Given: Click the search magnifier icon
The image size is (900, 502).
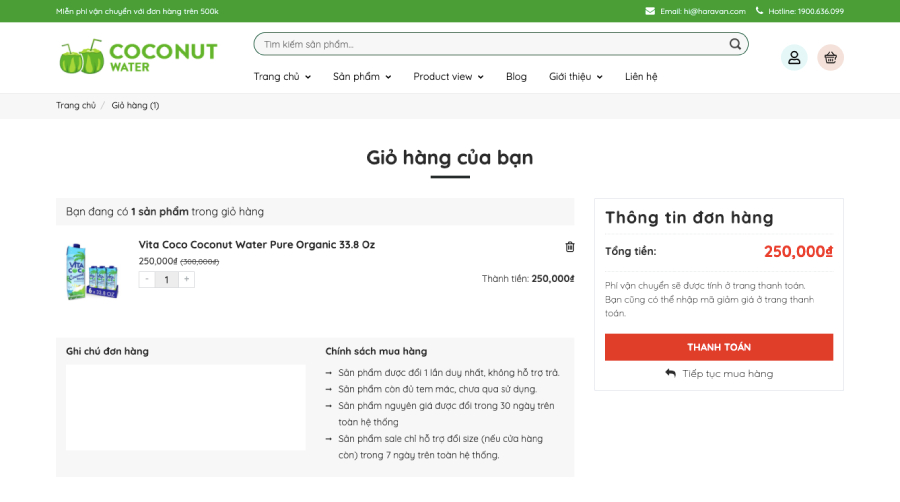Looking at the screenshot, I should pos(735,44).
